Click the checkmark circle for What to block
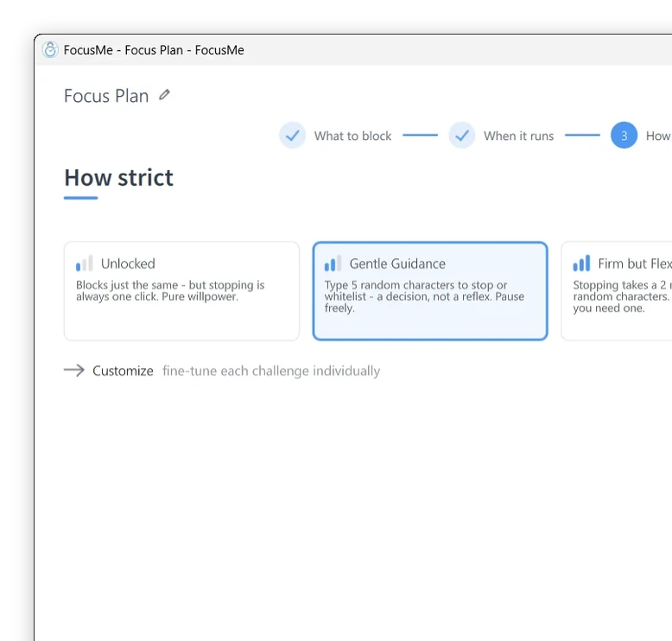The width and height of the screenshot is (672, 641). tap(292, 136)
